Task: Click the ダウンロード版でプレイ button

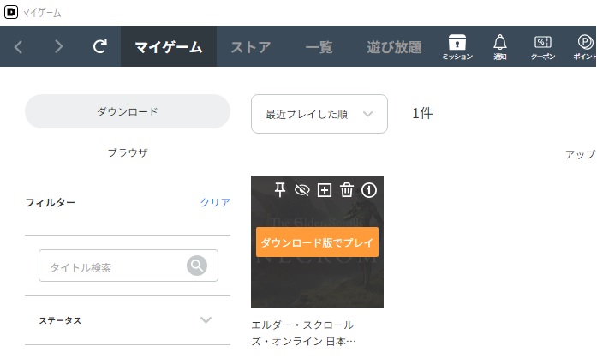Action: coord(317,242)
